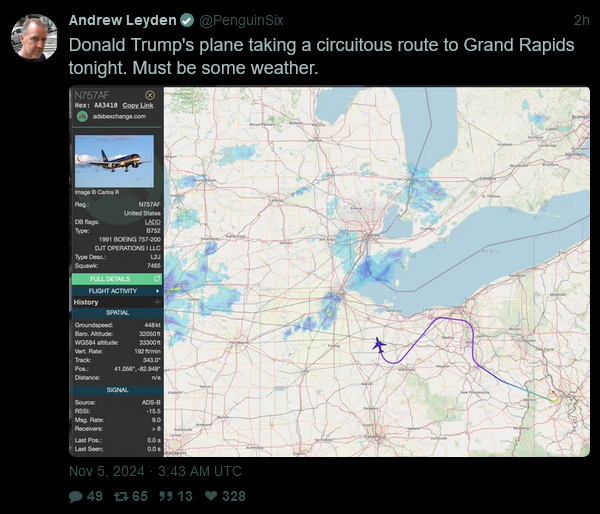Click the Nov 5, 2024 3:43 AM UTC date
Image resolution: width=600 pixels, height=514 pixels.
tap(155, 471)
